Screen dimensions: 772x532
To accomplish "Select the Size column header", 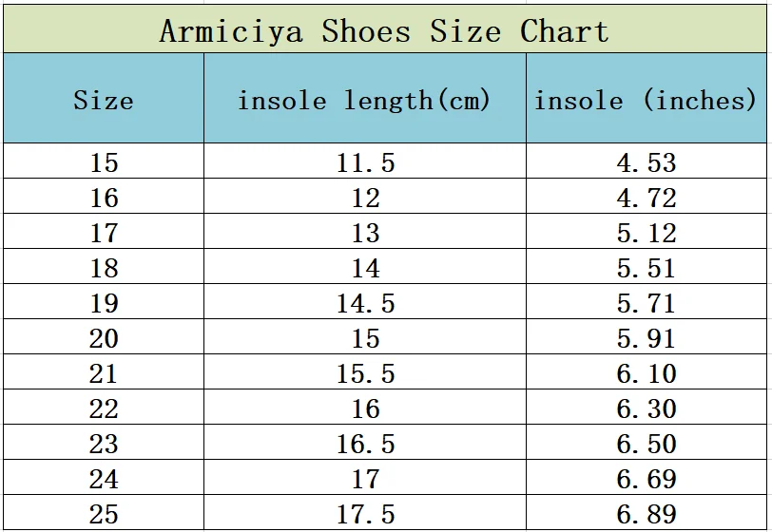I will 104,101.
